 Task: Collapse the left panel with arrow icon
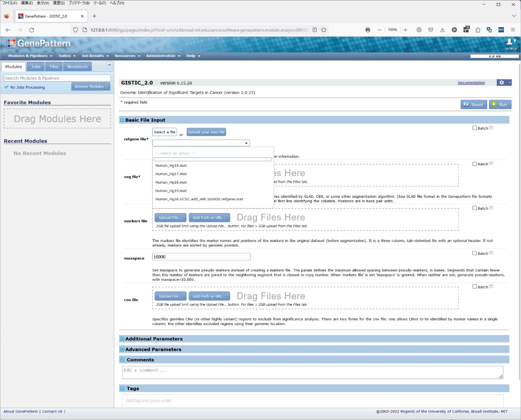click(x=110, y=65)
